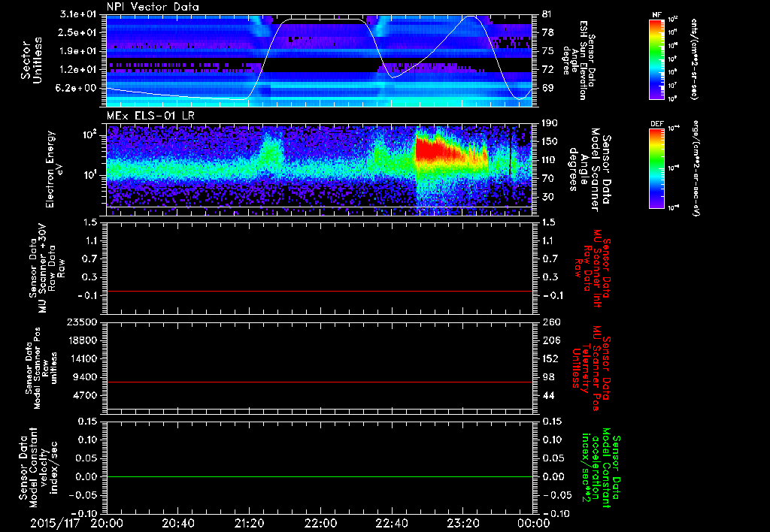770x532 pixels.
Task: Click the NPI Vector Data panel title
Action: (x=153, y=7)
